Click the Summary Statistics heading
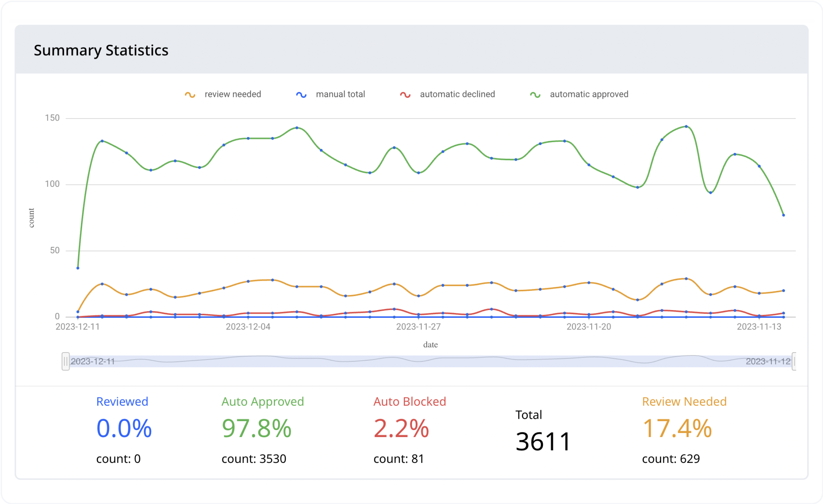Image resolution: width=823 pixels, height=504 pixels. tap(101, 51)
